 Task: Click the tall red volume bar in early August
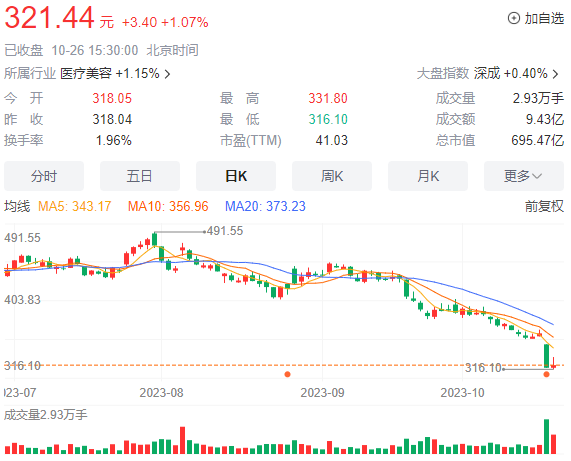click(182, 440)
